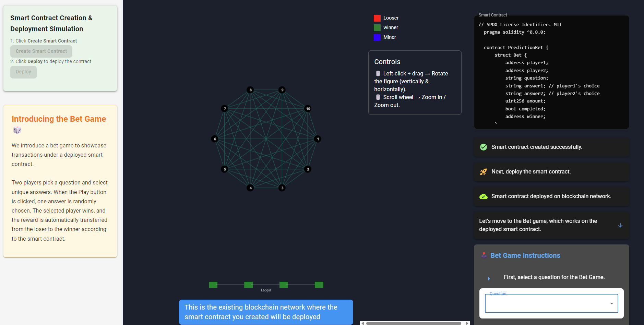The height and width of the screenshot is (325, 644).
Task: Click the last green ledger block
Action: pyautogui.click(x=319, y=285)
